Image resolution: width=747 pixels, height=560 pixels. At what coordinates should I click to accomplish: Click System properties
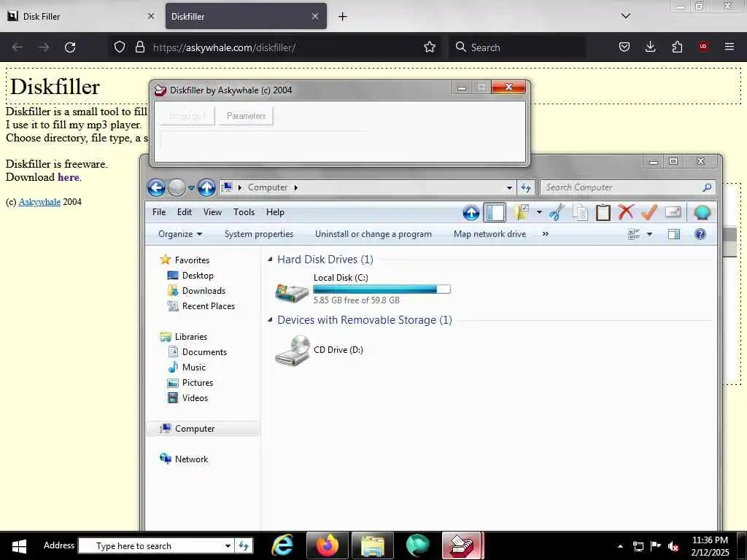tap(259, 234)
